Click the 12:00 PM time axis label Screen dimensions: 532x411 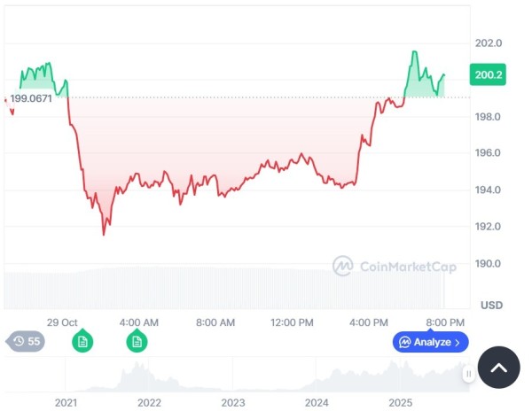click(x=292, y=322)
